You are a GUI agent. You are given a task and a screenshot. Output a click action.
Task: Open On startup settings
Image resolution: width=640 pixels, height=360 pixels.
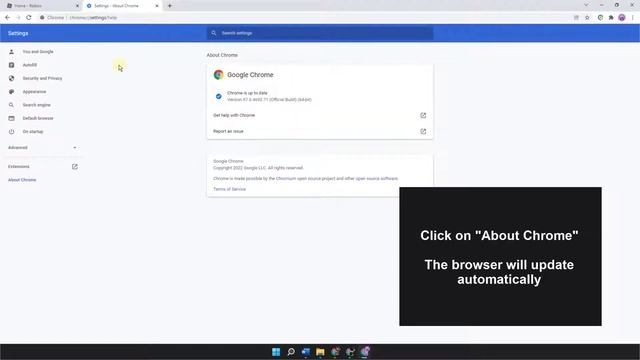[33, 132]
